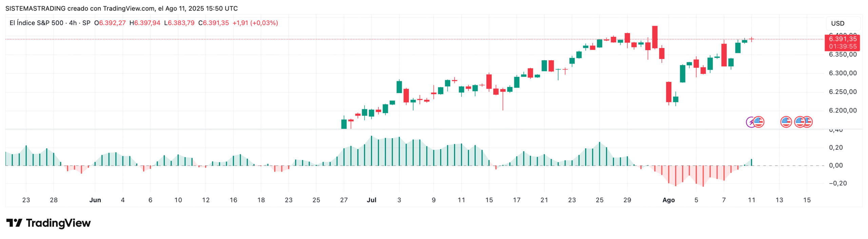The height and width of the screenshot is (239, 868).
Task: Click the isolated US flag event icon
Action: [x=786, y=122]
